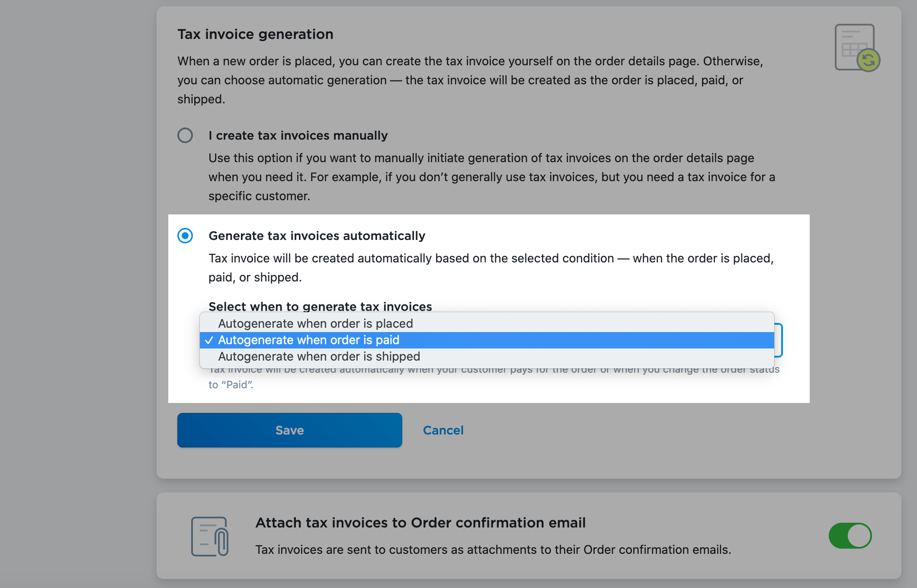This screenshot has height=588, width=917.
Task: Click the Cancel link
Action: point(443,430)
